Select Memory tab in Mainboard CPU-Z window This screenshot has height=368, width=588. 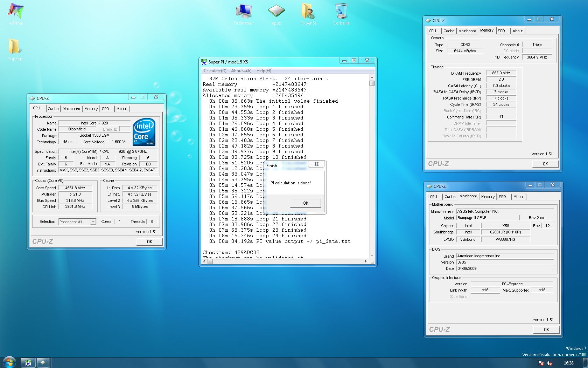coord(488,197)
